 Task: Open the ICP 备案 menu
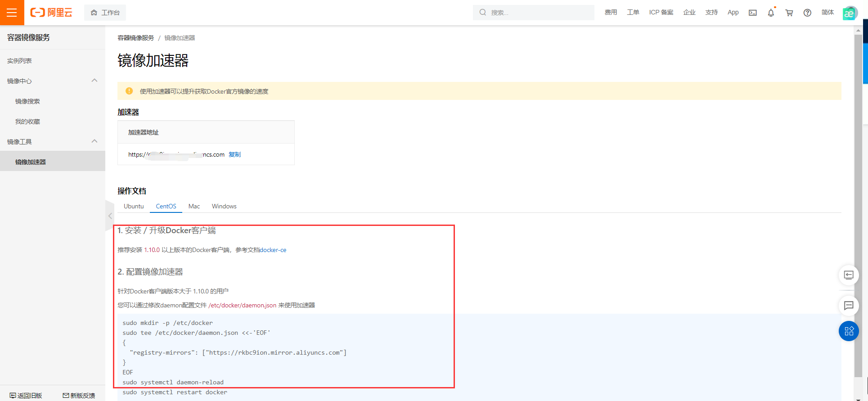click(661, 13)
